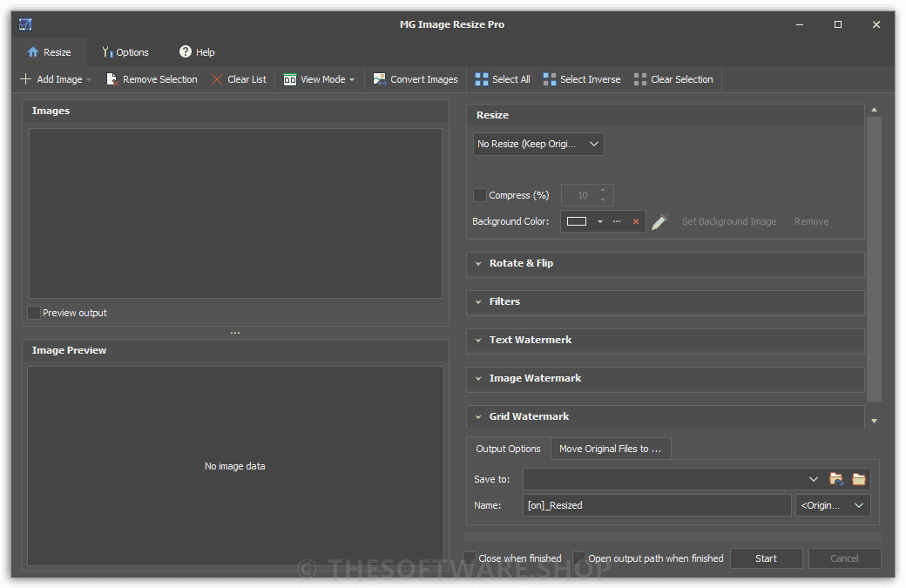Image resolution: width=906 pixels, height=588 pixels.
Task: Select the Output Options tab
Action: coord(509,449)
